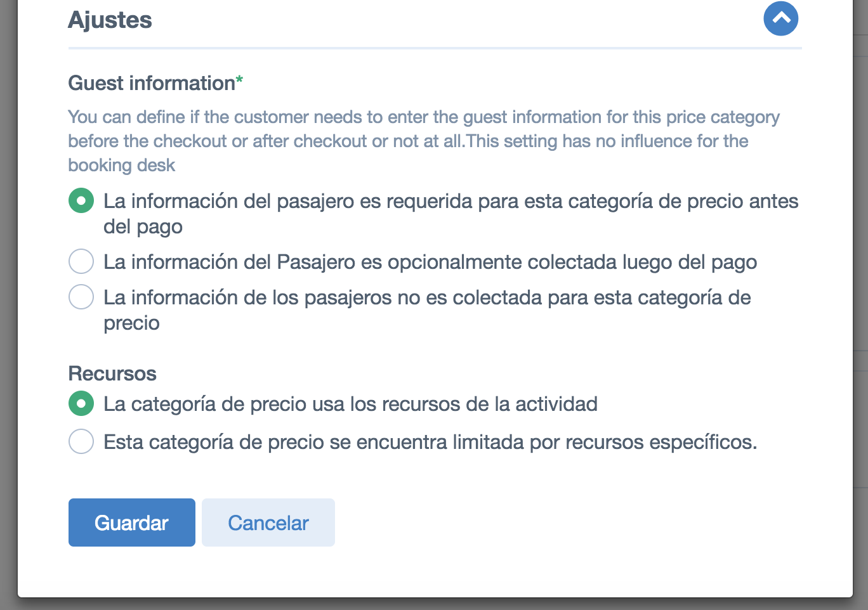Select radio using the activity's resources
This screenshot has height=610, width=868.
coord(81,403)
